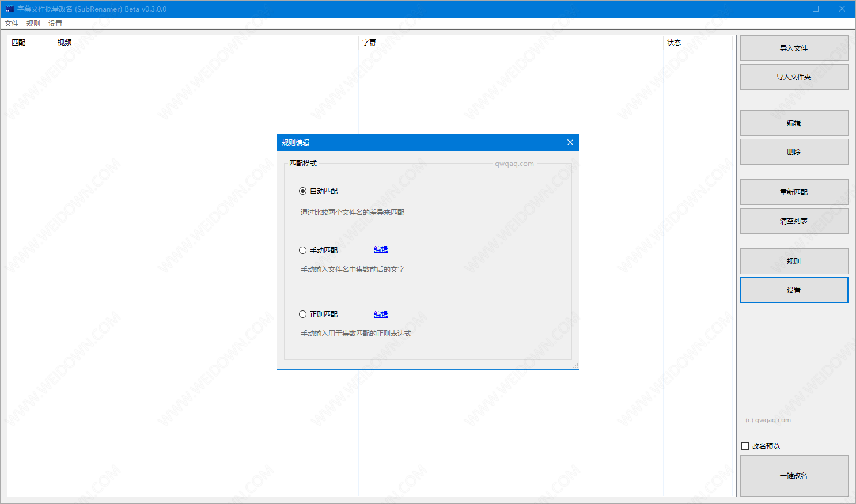Click the SubRenamer app icon in title bar
856x504 pixels.
[x=9, y=9]
